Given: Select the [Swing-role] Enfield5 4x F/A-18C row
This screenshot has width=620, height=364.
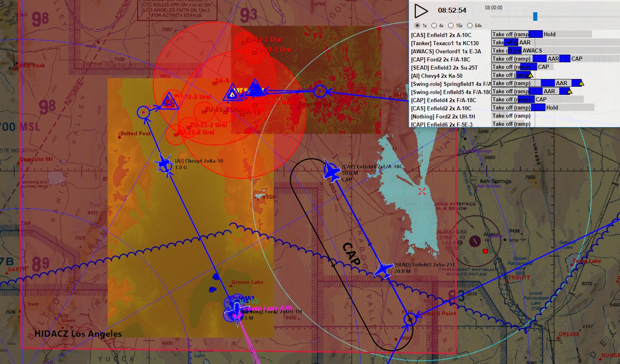Looking at the screenshot, I should coord(451,92).
